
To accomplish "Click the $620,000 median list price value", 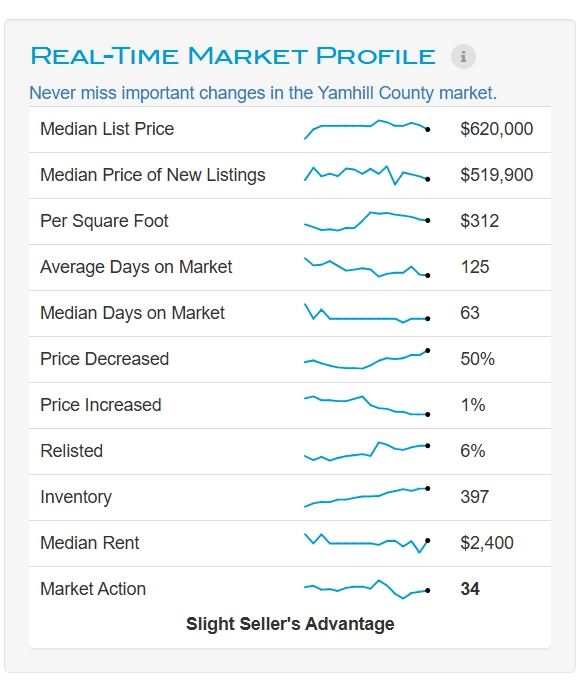I will tap(496, 129).
